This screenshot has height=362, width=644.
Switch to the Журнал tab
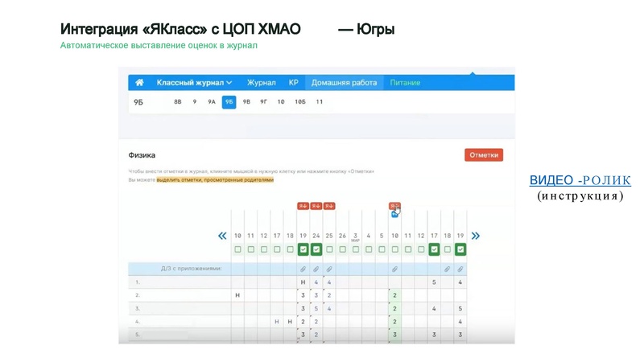pos(261,83)
